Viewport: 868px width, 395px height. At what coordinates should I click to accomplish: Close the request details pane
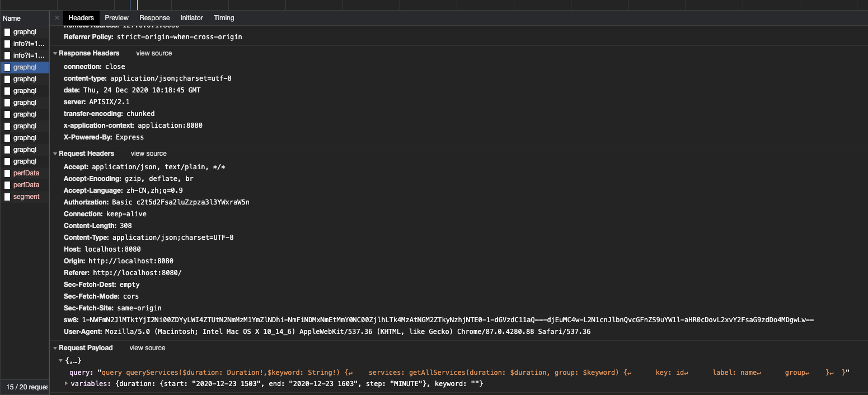coord(57,18)
